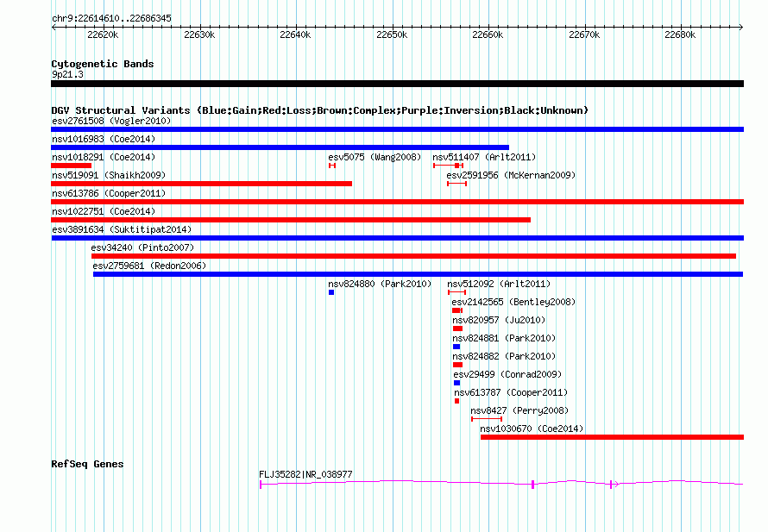Open the nsv8427 (Perry2008) label
This screenshot has height=532, width=768.
[x=519, y=410]
